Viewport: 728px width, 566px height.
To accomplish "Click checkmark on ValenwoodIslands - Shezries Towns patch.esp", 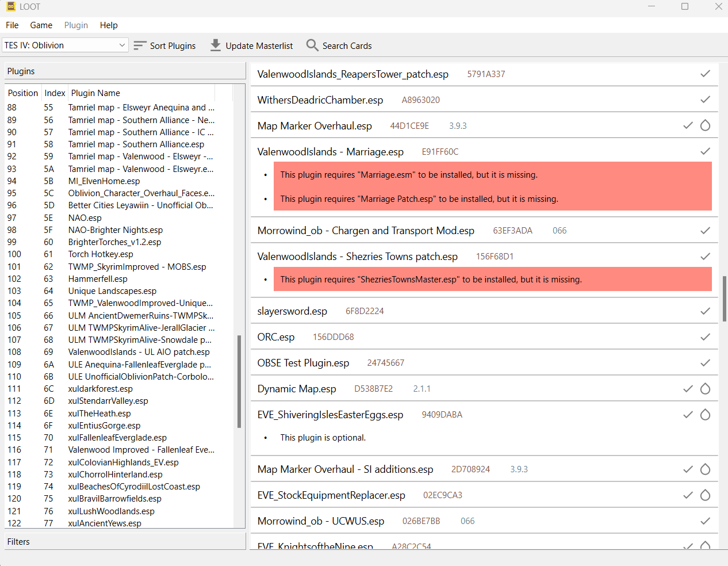I will click(705, 257).
